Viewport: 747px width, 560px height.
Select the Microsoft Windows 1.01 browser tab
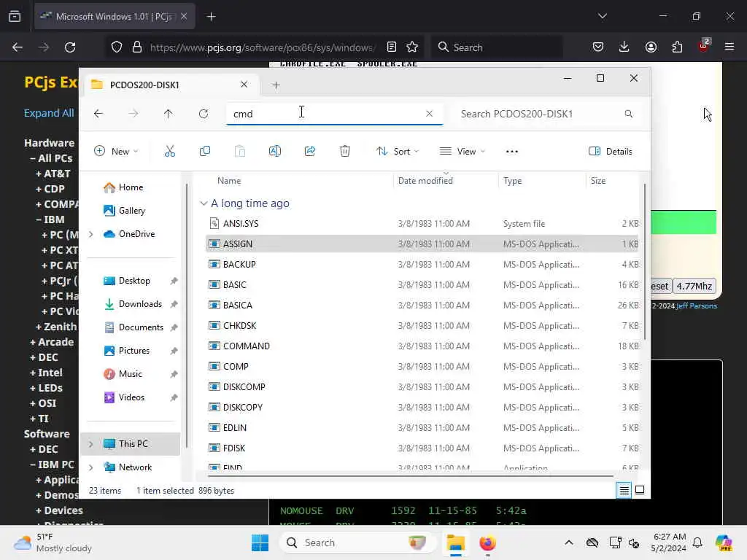click(x=115, y=16)
